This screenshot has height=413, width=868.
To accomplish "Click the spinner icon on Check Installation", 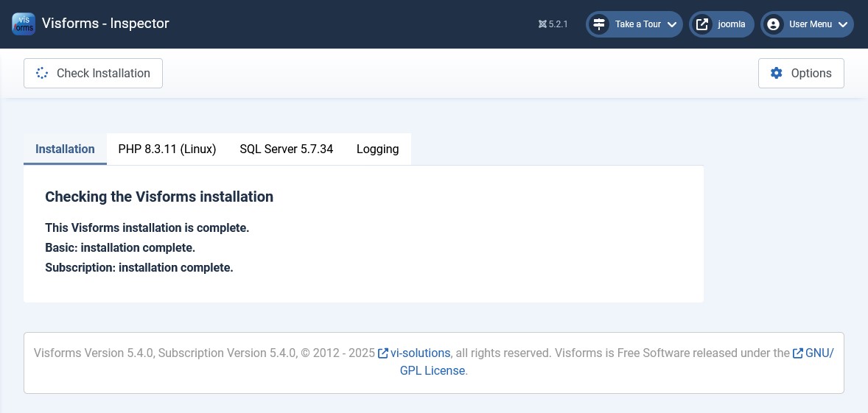I will tap(42, 73).
